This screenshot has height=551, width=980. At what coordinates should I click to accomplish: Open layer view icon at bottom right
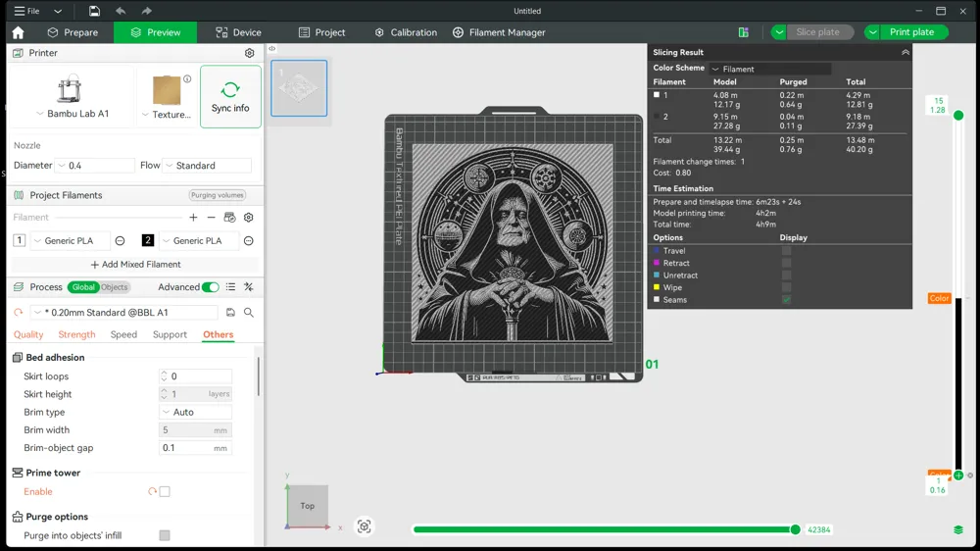tap(958, 529)
